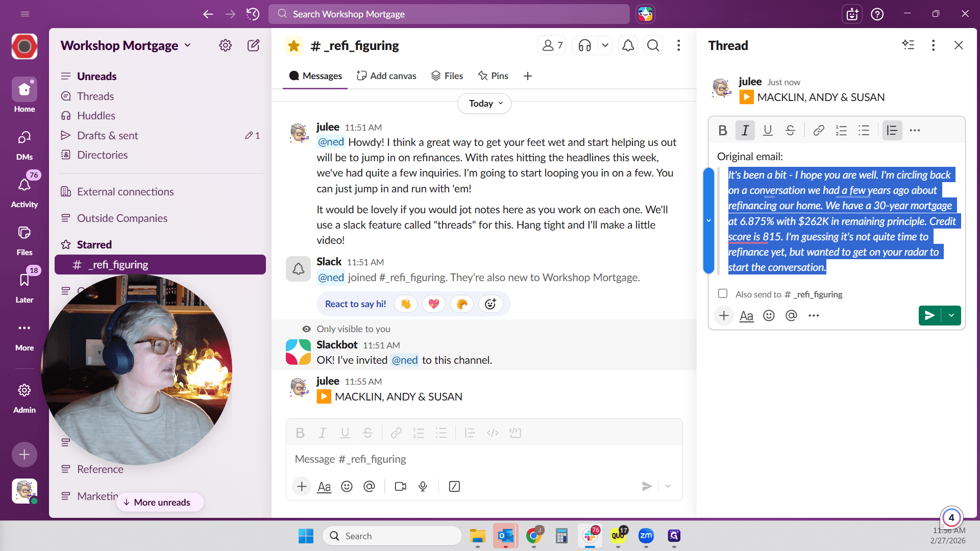The height and width of the screenshot is (551, 980).
Task: React with waving hand emoji
Action: point(406,304)
